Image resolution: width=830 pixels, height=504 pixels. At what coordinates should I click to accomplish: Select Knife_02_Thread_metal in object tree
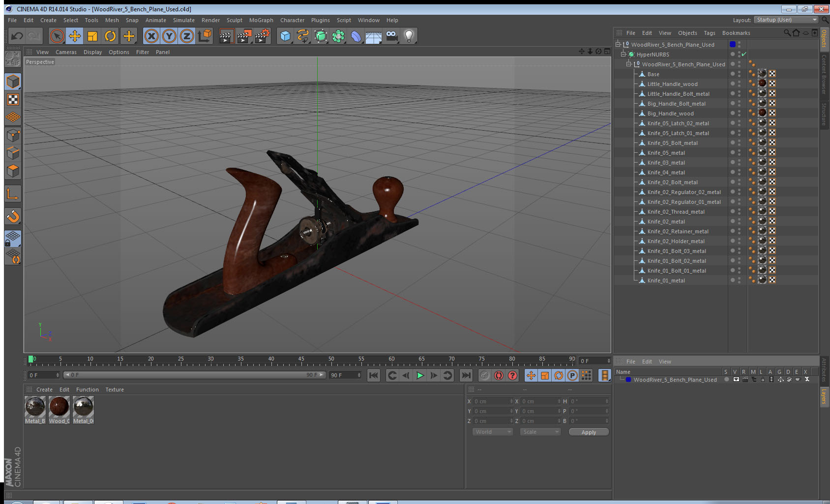676,212
